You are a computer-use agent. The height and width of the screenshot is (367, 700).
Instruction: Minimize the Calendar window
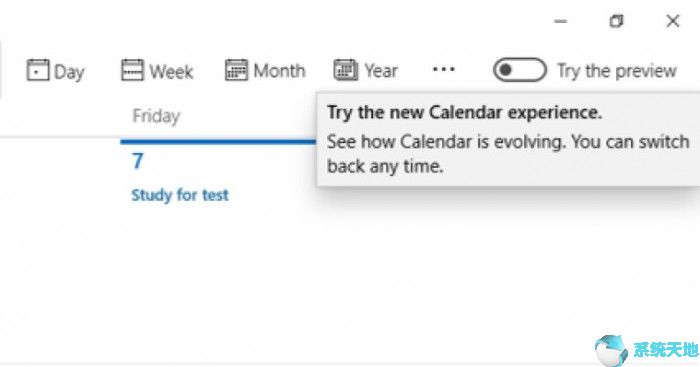tap(560, 21)
